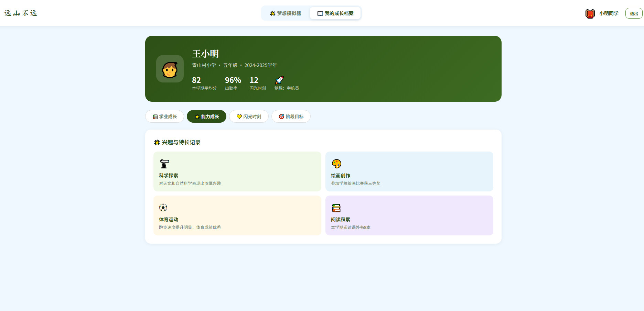Click the 96% attendance value
644x311 pixels.
tap(233, 80)
